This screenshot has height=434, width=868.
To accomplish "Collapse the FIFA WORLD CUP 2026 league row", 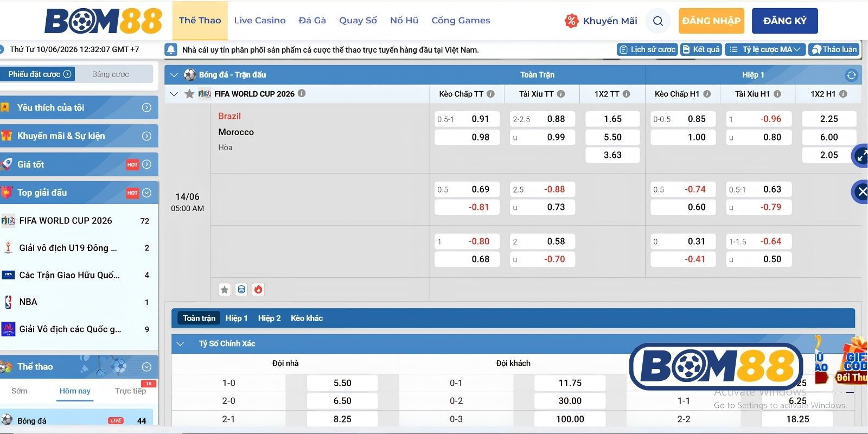I will point(174,94).
